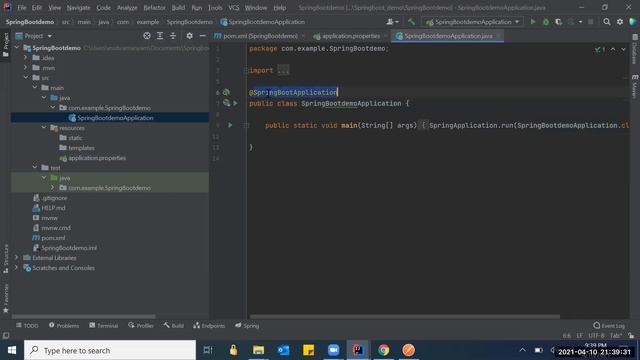The width and height of the screenshot is (640, 360).
Task: Open Project panel options gear
Action: click(189, 36)
